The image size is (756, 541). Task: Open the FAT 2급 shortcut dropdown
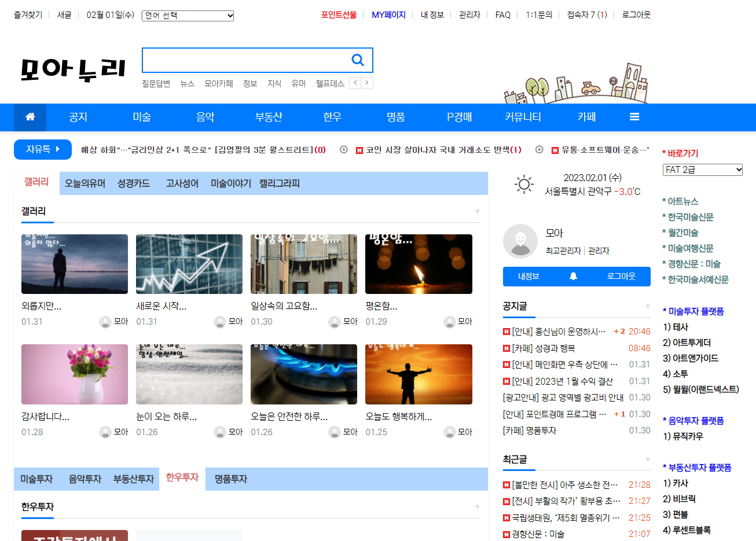pos(702,170)
